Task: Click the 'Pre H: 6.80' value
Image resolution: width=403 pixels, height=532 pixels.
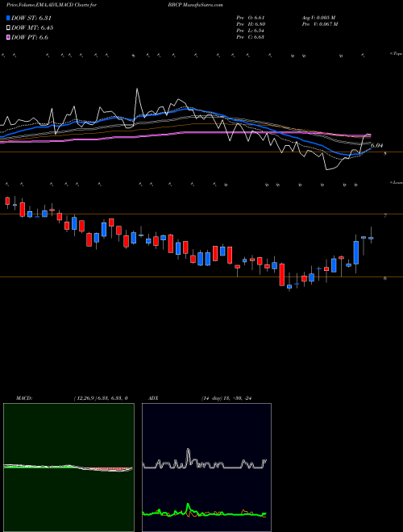Action: tap(251, 24)
